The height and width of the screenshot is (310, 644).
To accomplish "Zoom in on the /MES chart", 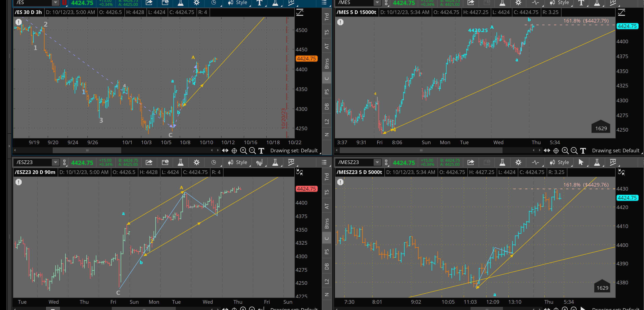I will 565,150.
